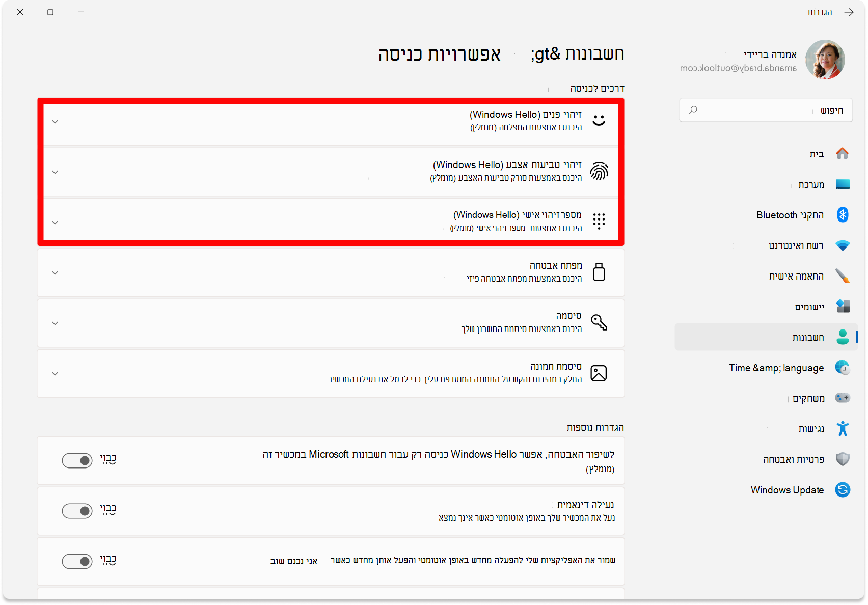Click the fingerprint recognition icon
The height and width of the screenshot is (605, 868).
[599, 171]
